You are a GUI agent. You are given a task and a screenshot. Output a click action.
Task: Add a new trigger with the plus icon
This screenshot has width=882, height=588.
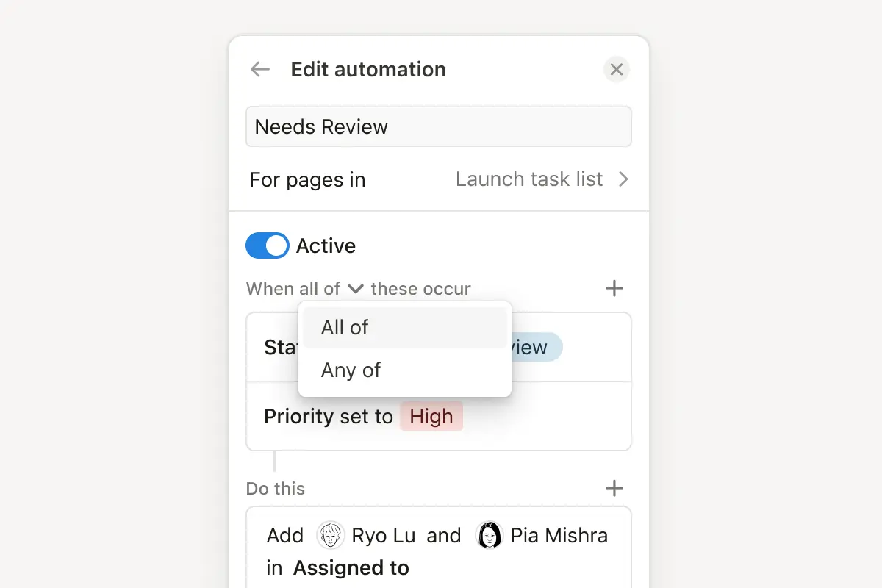tap(614, 288)
